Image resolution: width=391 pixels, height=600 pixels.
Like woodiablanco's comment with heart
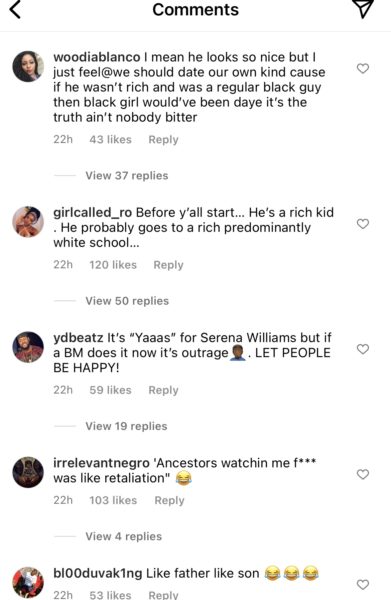[x=363, y=68]
